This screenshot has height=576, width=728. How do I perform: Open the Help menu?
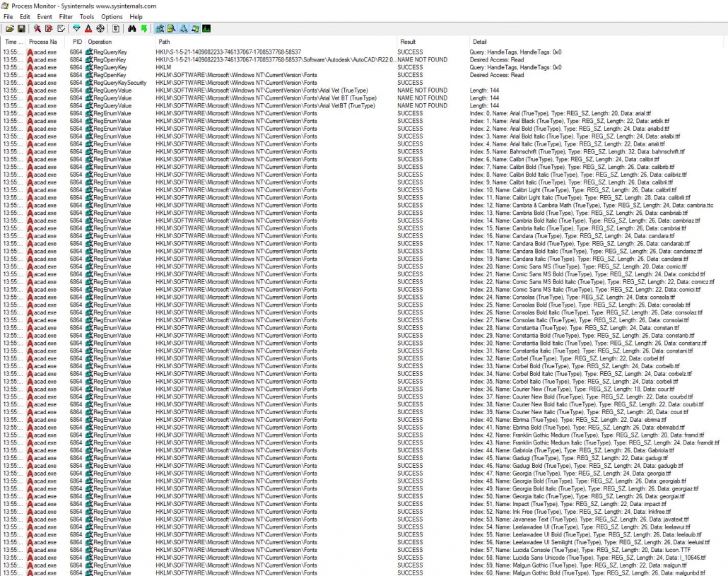[136, 17]
